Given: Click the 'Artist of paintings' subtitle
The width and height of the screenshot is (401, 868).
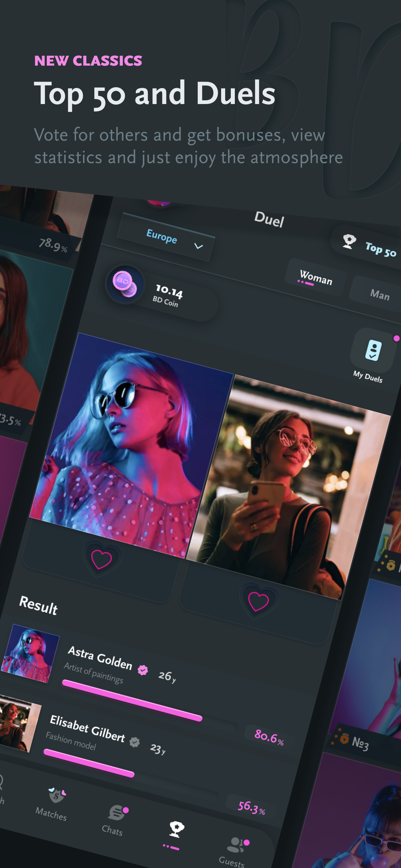Looking at the screenshot, I should [94, 673].
